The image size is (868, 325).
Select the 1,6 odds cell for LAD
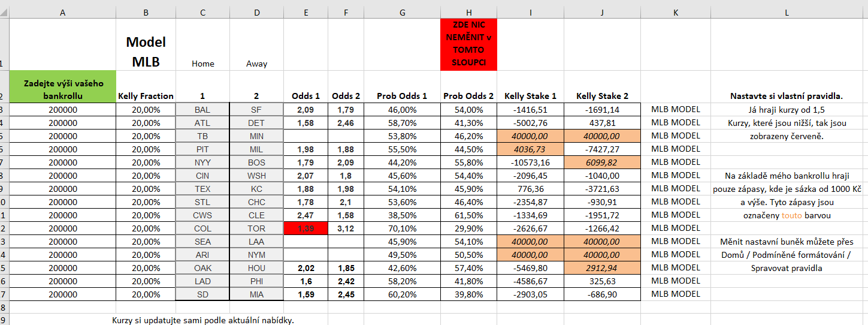(306, 281)
